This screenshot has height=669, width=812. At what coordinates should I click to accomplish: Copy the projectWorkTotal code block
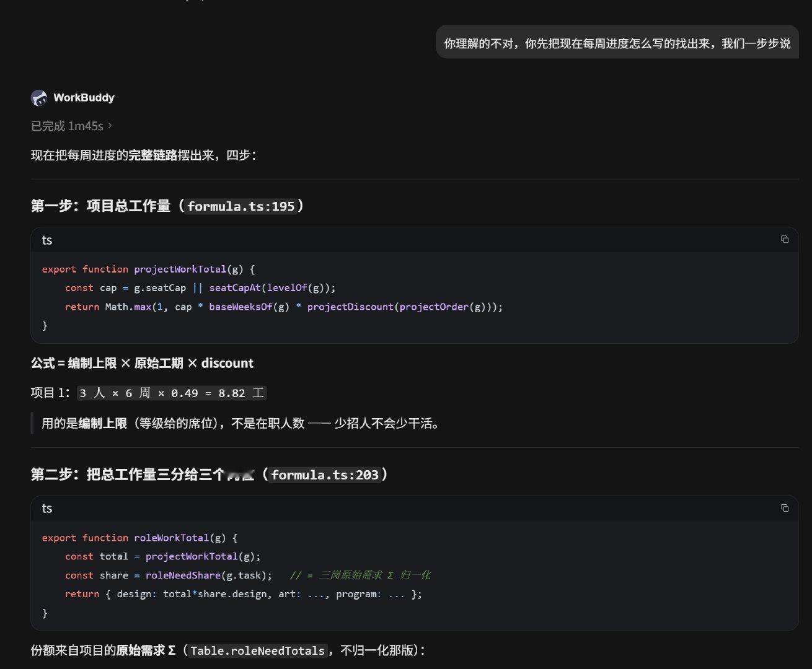tap(785, 240)
